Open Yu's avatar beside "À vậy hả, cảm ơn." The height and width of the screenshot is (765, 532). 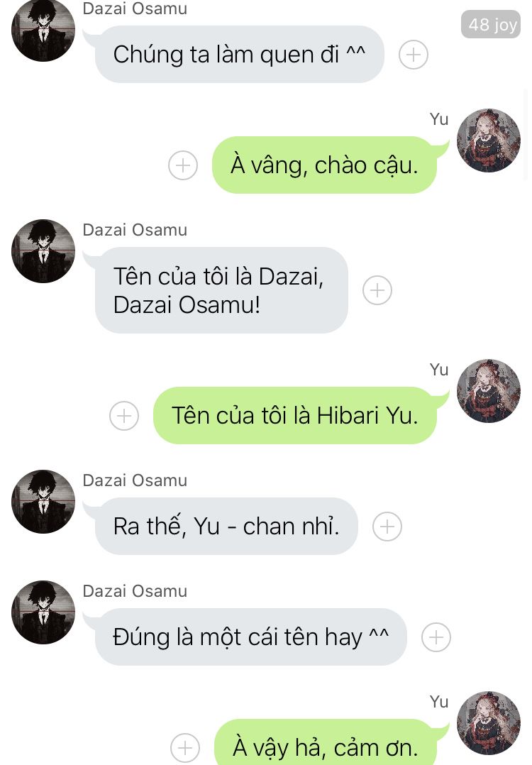point(488,723)
